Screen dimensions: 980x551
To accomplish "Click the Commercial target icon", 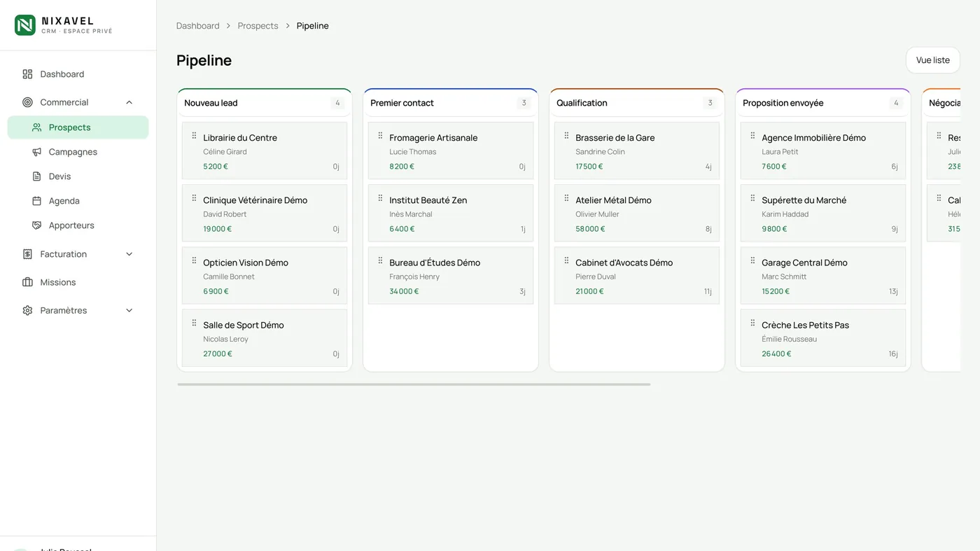I will click(x=27, y=102).
